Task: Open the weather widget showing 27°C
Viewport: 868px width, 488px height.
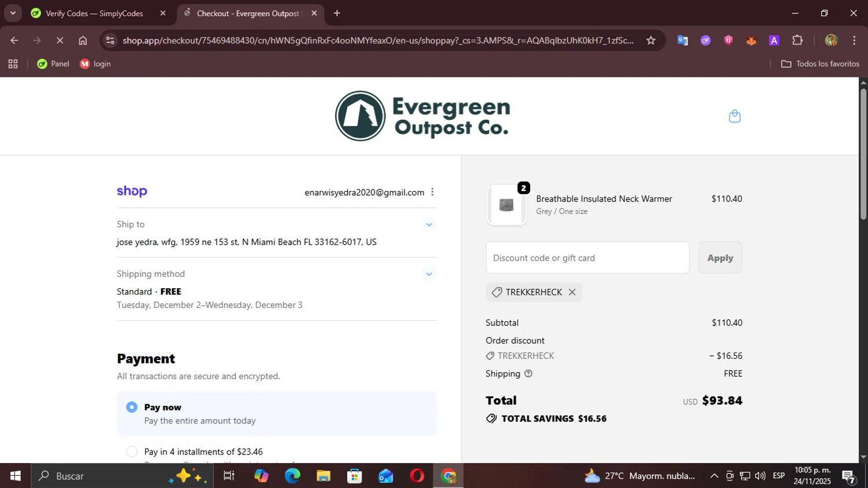Action: (x=640, y=476)
